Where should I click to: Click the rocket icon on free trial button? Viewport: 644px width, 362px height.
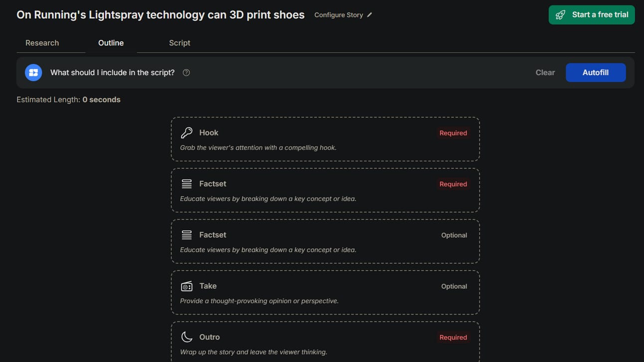click(560, 15)
